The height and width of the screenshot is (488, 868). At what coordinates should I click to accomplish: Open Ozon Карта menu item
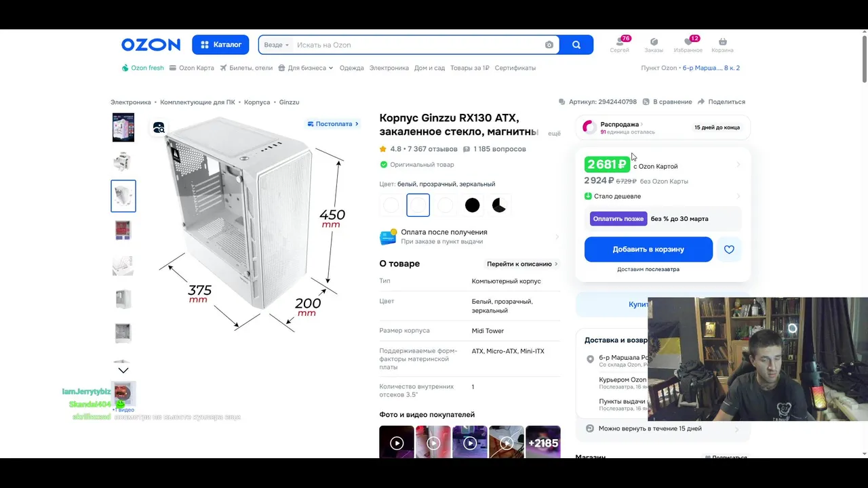pyautogui.click(x=192, y=68)
